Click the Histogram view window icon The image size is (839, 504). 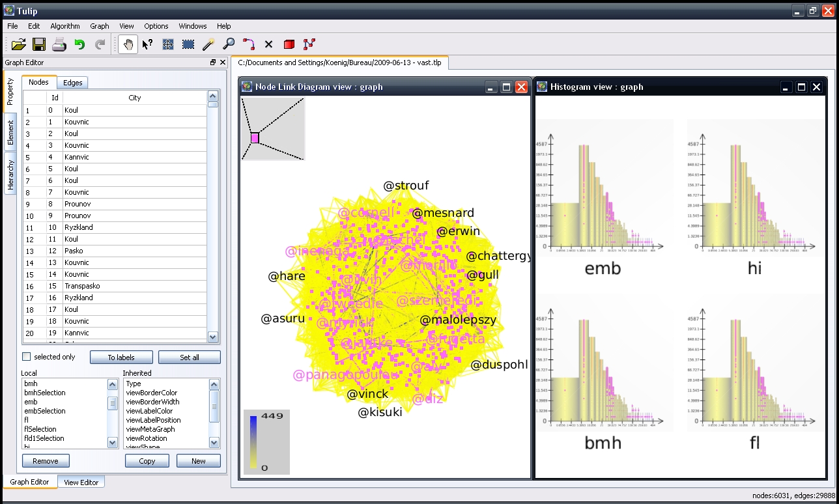pos(541,87)
